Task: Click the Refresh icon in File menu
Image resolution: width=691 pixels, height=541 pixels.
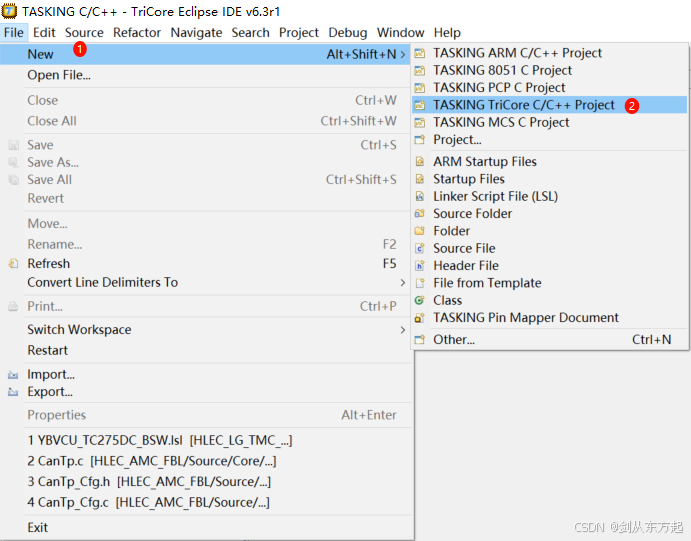Action: point(14,263)
